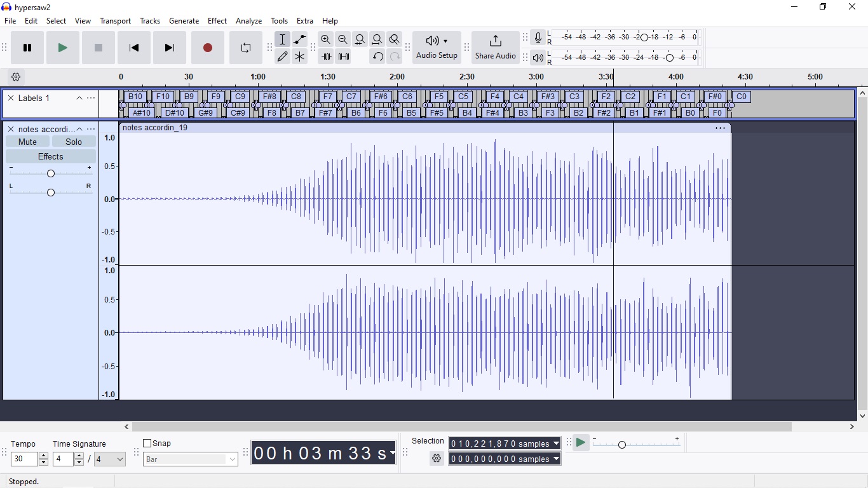The image size is (868, 488).
Task: Open the Effect menu
Action: (x=217, y=21)
